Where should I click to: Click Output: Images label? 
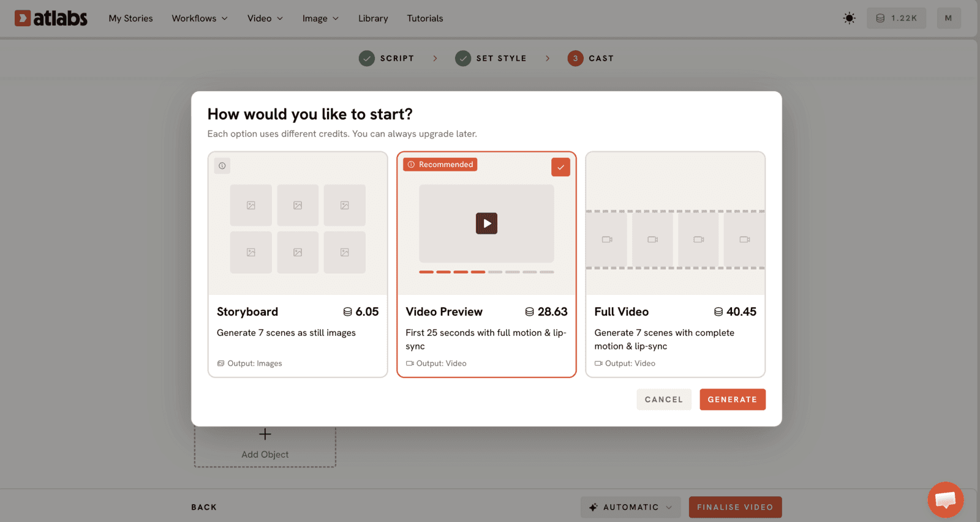click(x=249, y=364)
